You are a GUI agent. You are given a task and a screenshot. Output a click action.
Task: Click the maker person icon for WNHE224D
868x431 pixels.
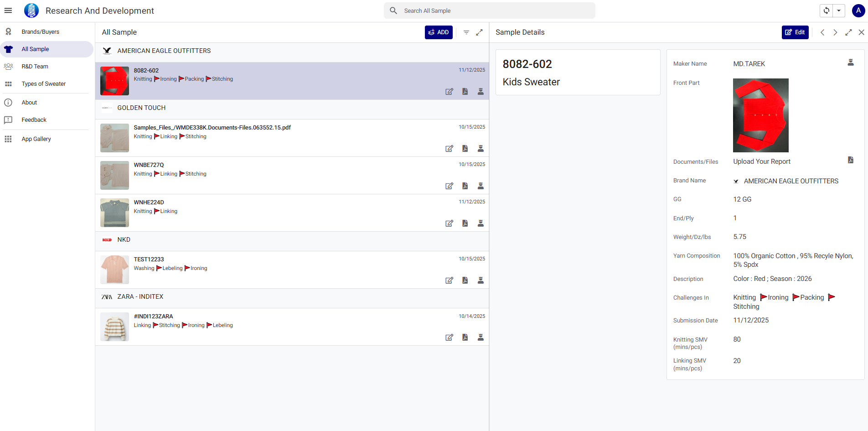480,223
